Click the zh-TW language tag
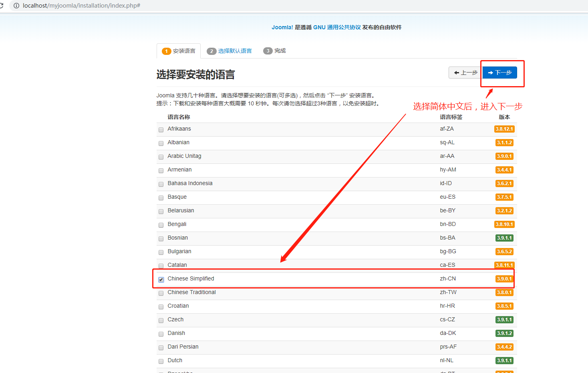 [x=448, y=292]
